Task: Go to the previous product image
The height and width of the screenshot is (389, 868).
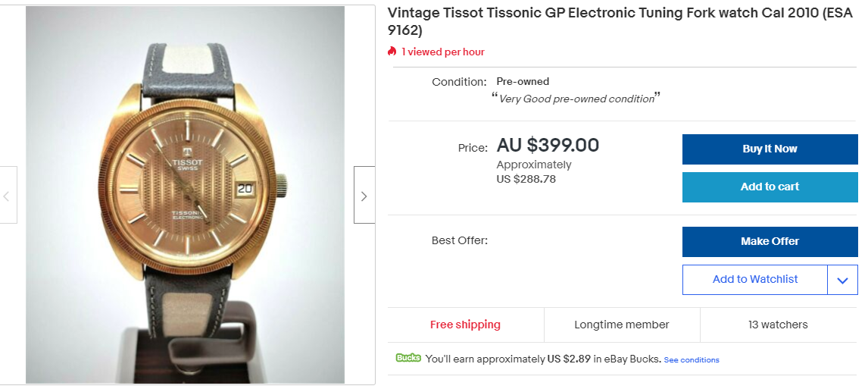Action: (8, 196)
